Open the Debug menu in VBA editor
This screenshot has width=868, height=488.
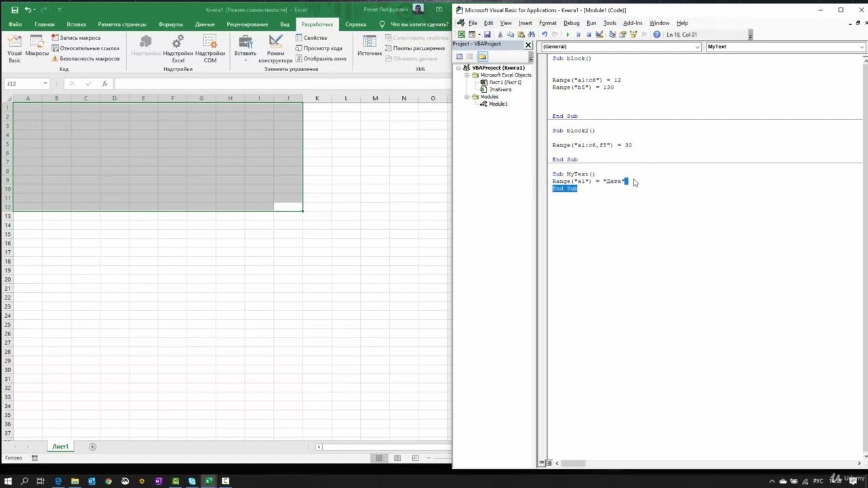pos(571,23)
